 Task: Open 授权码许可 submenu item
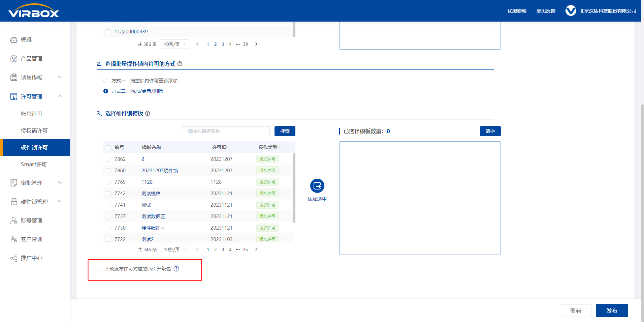coord(35,130)
